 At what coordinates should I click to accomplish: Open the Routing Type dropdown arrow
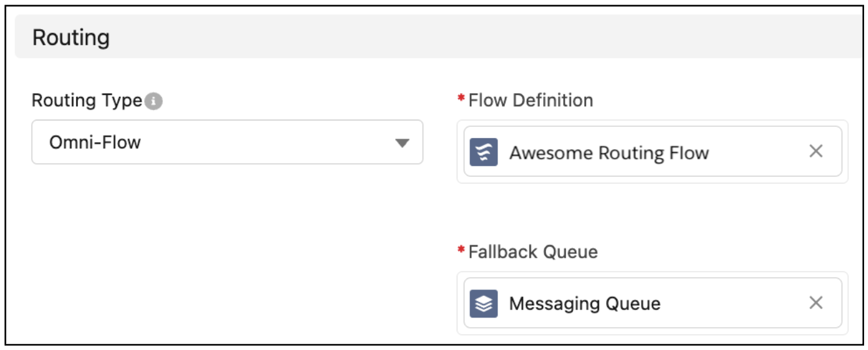[402, 142]
